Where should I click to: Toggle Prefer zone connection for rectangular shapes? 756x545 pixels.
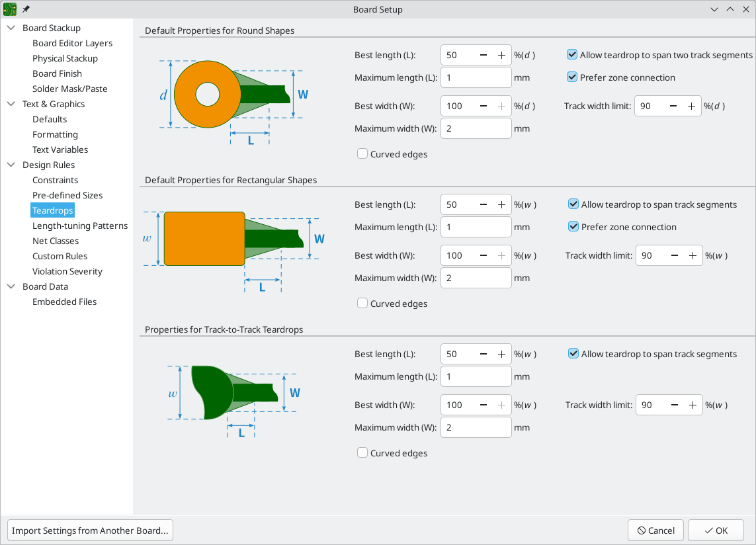[x=573, y=227]
